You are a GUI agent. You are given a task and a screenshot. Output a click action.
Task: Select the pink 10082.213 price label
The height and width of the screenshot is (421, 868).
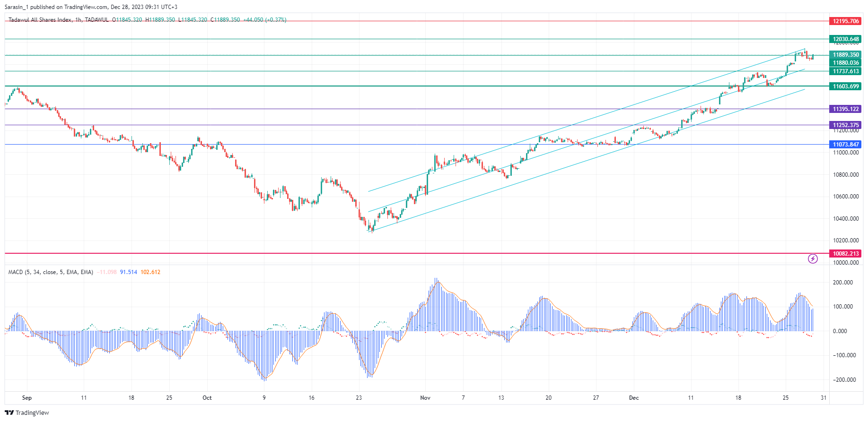coord(846,254)
